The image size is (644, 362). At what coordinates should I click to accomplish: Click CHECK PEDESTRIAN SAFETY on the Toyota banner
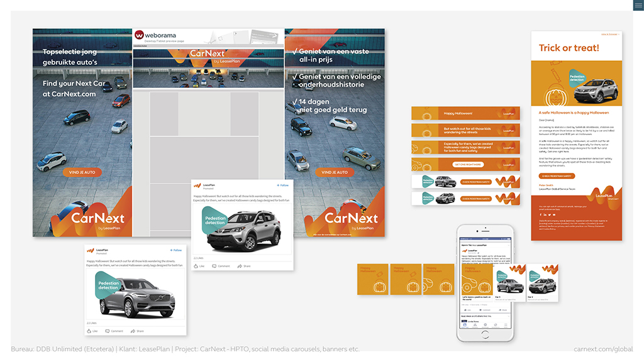476,199
